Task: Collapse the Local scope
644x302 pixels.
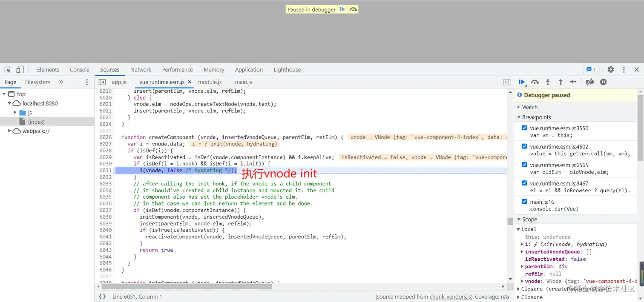Action: pos(518,229)
